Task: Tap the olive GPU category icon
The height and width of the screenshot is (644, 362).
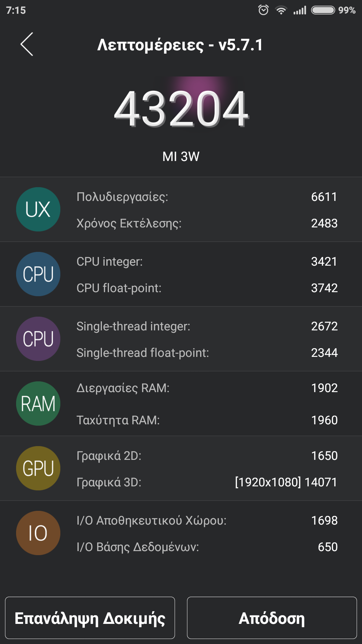Action: click(x=38, y=468)
